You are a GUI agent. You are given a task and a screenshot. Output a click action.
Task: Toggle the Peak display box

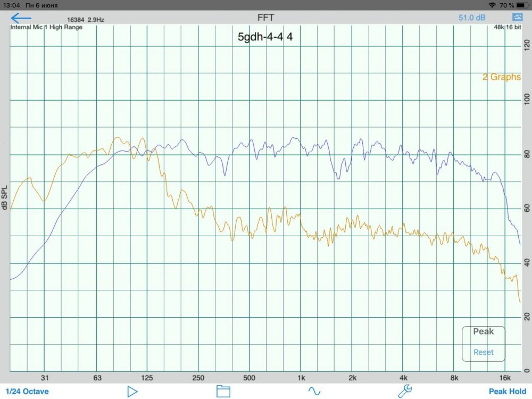[x=483, y=331]
